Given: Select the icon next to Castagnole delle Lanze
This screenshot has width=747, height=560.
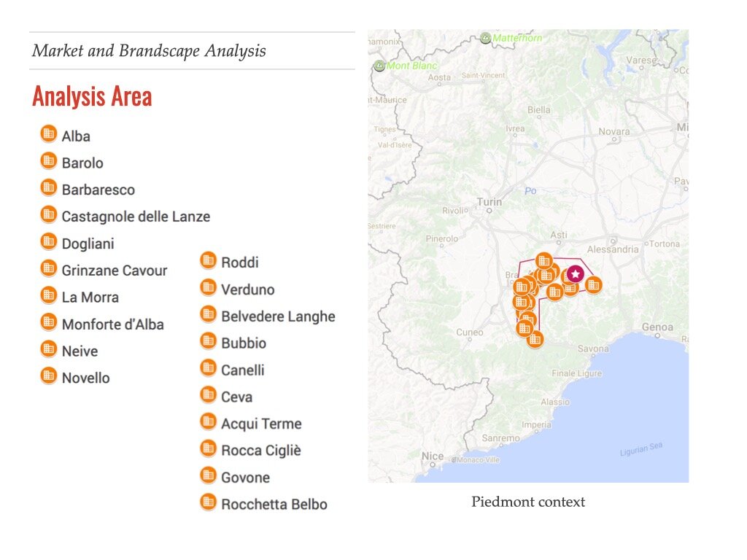Looking at the screenshot, I should click(49, 215).
